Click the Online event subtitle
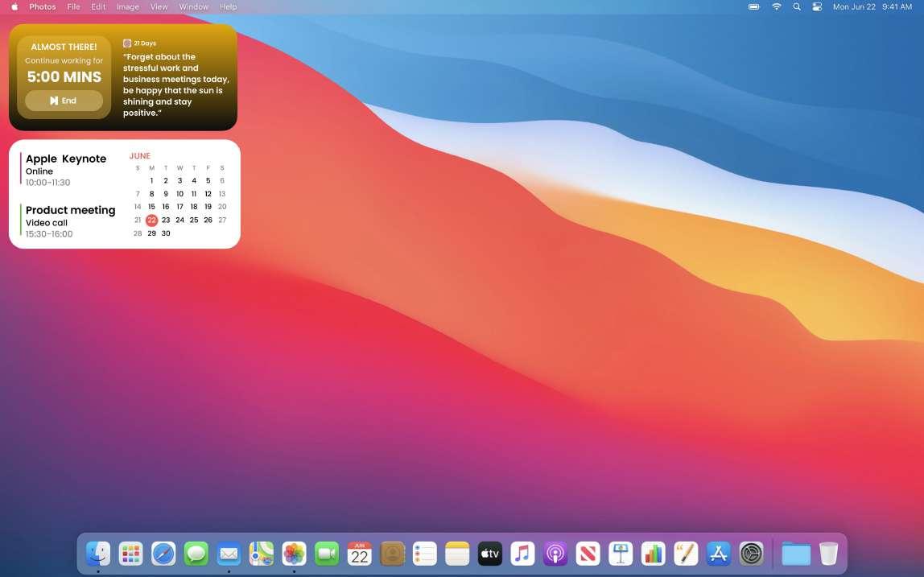The width and height of the screenshot is (924, 577). [39, 171]
